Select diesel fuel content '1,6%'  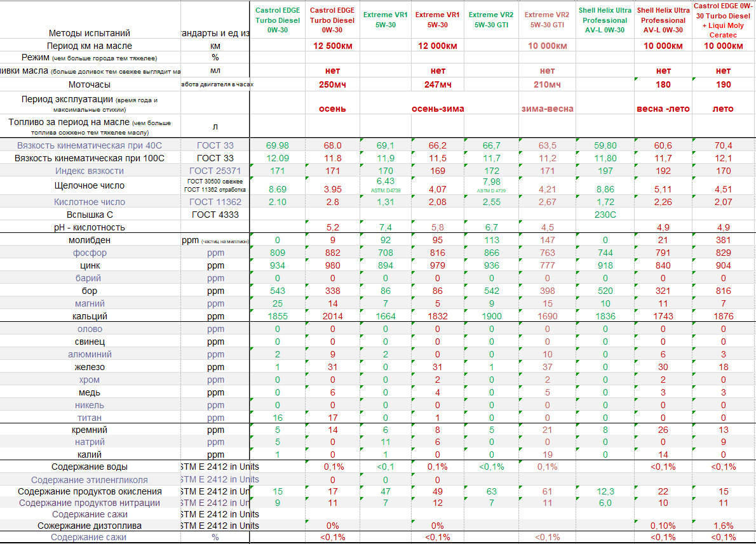click(723, 526)
